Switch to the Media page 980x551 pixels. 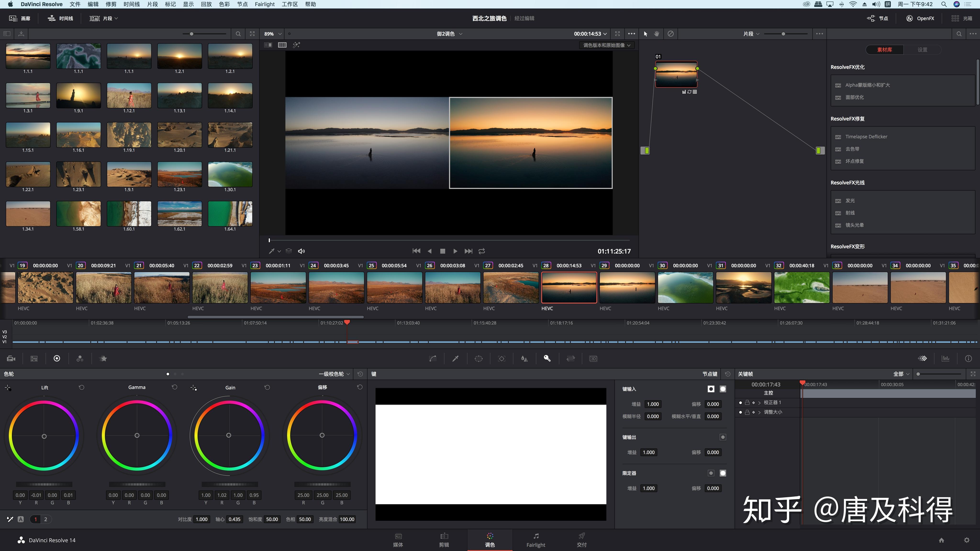[398, 540]
